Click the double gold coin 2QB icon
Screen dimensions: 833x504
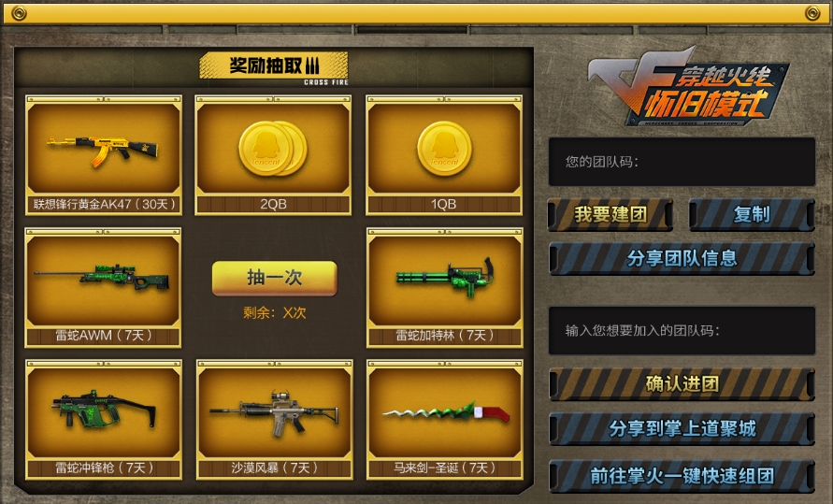point(273,149)
